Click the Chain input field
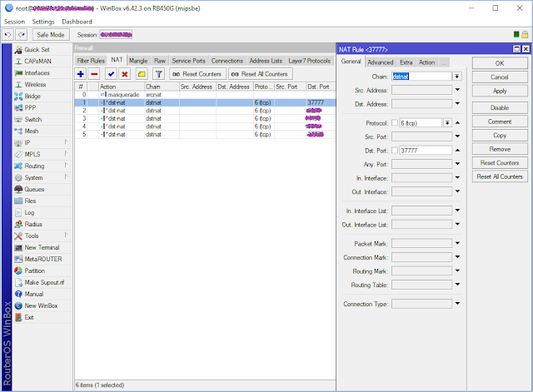 click(422, 77)
